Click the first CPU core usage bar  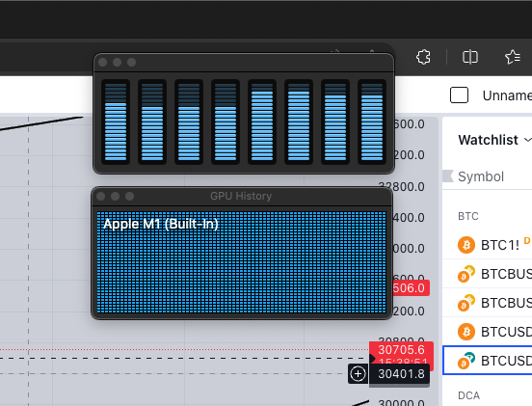[116, 122]
